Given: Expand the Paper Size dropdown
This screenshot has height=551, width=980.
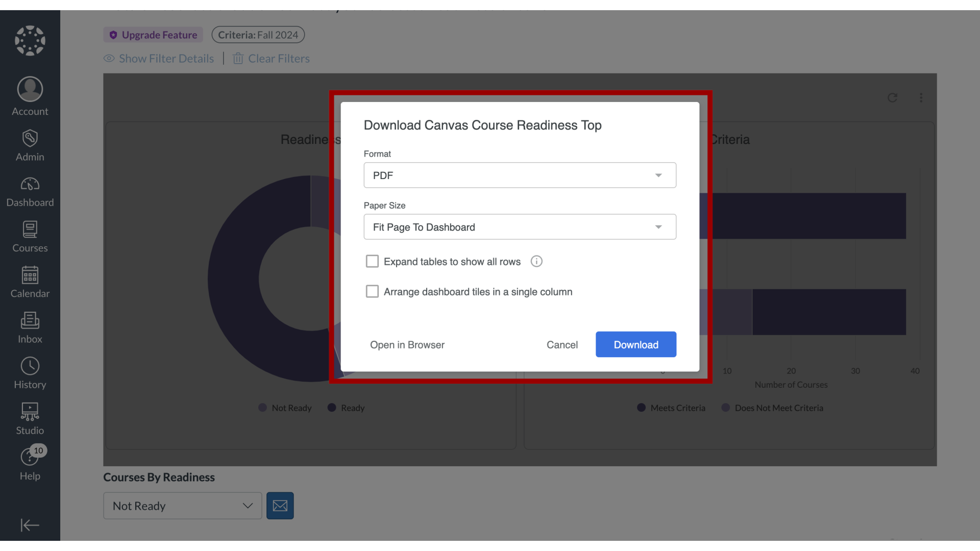Looking at the screenshot, I should (520, 227).
